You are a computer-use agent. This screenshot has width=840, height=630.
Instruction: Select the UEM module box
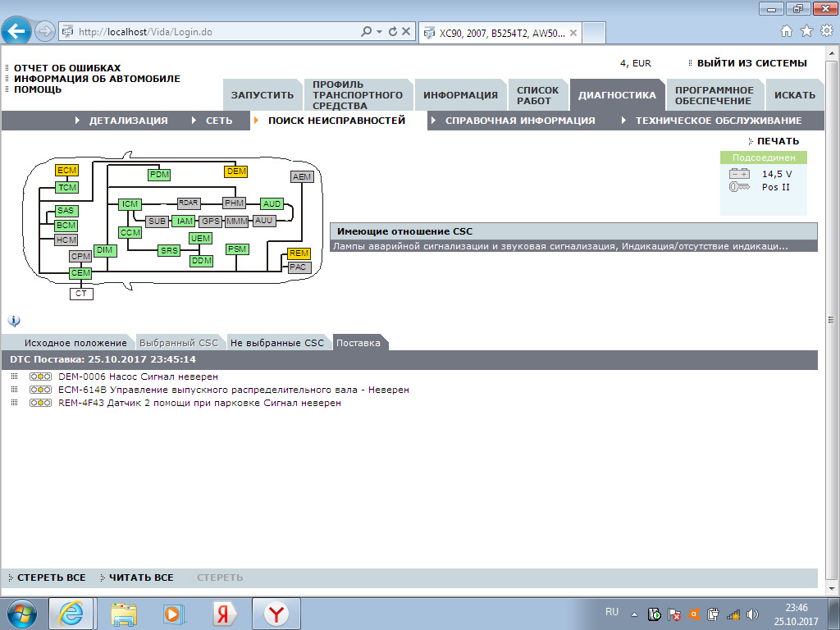(x=200, y=239)
